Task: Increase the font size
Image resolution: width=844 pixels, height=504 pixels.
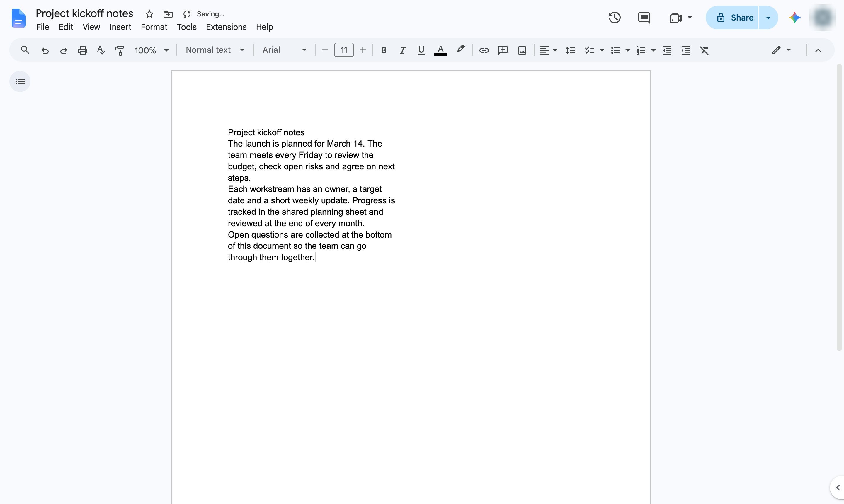Action: point(363,50)
